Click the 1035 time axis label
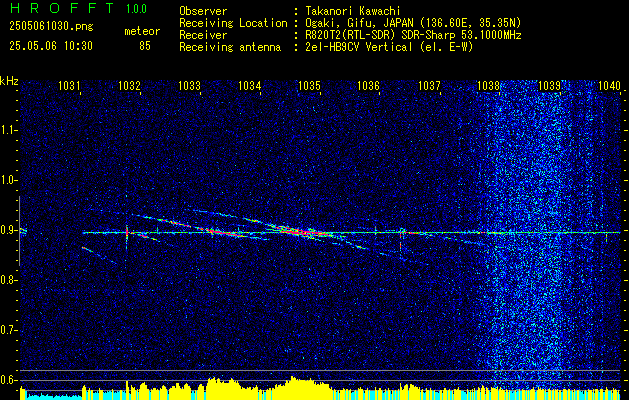The width and height of the screenshot is (629, 400). coord(309,85)
